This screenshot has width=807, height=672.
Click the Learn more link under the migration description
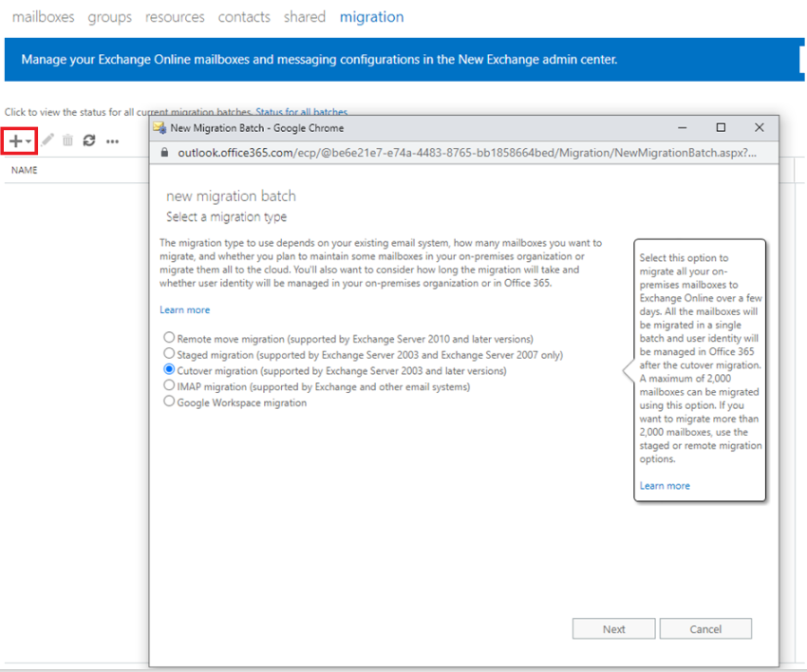tap(184, 309)
